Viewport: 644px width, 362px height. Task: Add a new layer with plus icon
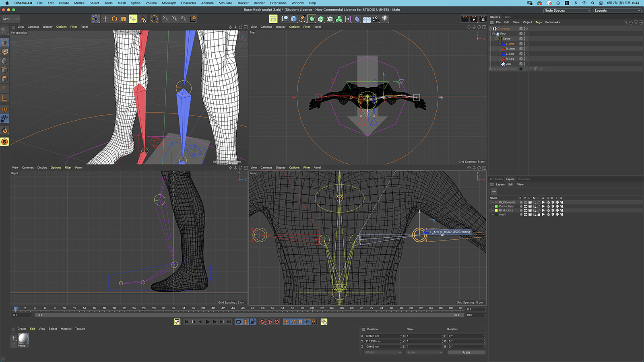494,191
